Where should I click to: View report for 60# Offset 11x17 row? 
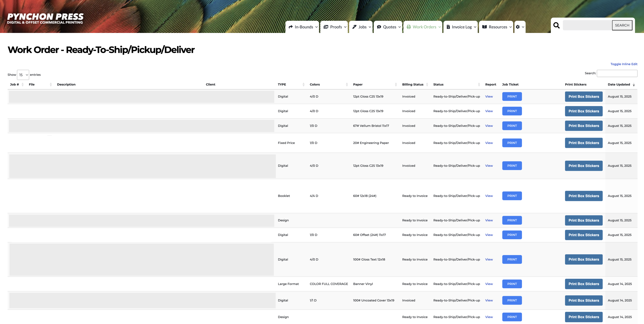pyautogui.click(x=489, y=235)
